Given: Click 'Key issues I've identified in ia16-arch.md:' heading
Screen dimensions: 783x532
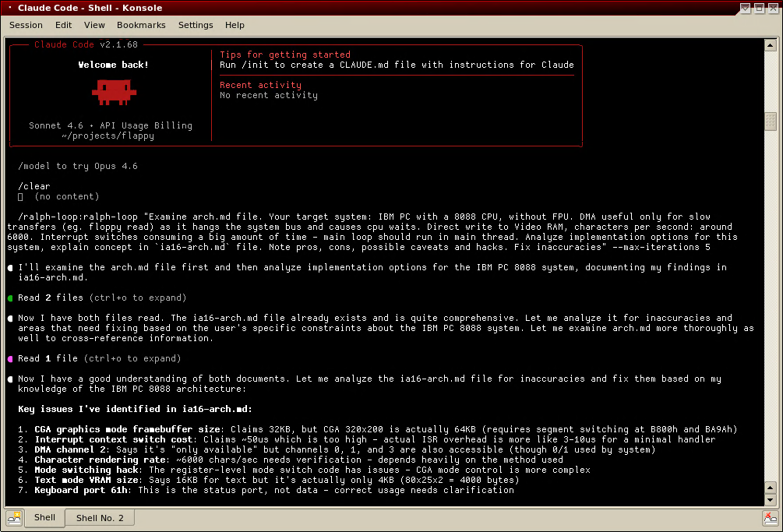Looking at the screenshot, I should point(135,409).
